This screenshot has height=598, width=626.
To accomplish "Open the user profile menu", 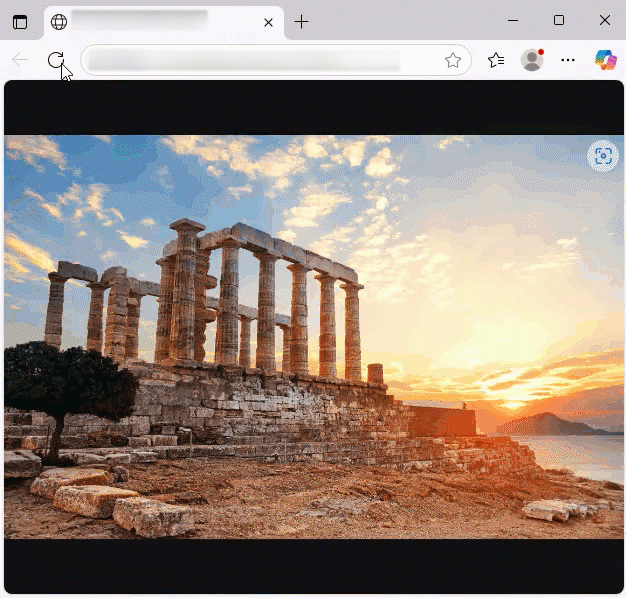I will pyautogui.click(x=532, y=60).
